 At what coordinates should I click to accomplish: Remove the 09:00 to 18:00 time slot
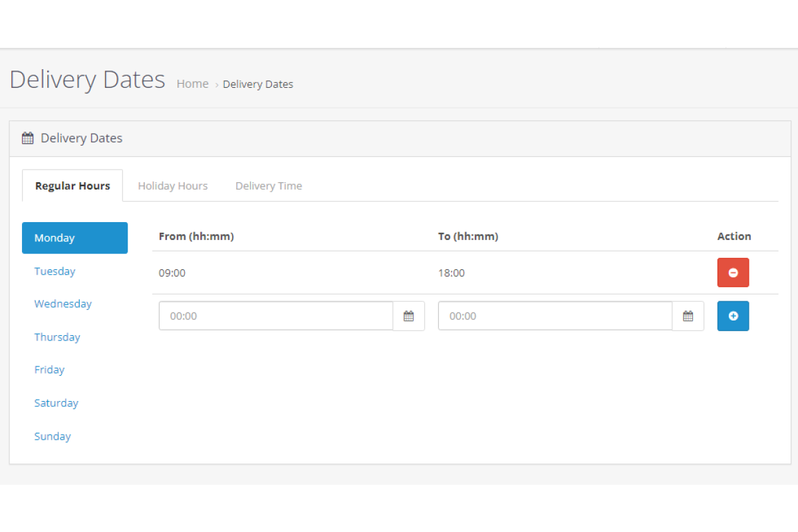(x=733, y=273)
